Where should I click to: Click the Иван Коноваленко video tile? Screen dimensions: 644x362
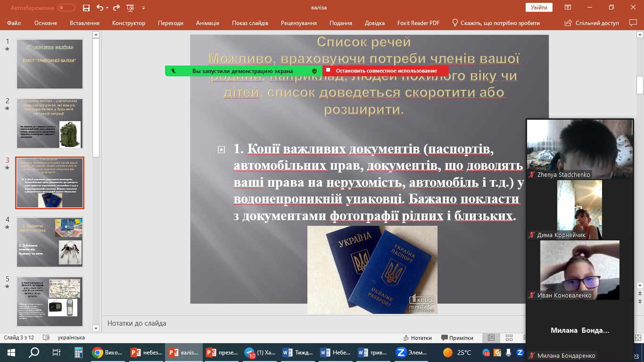point(579,270)
